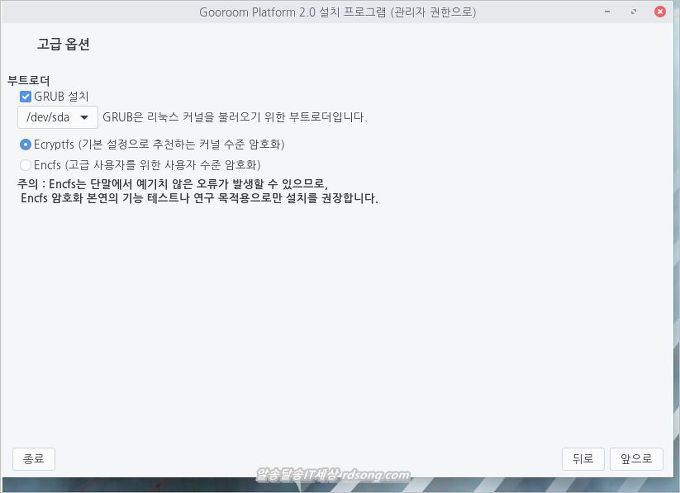This screenshot has height=493, width=680.
Task: Proceed with the 앞으로 button
Action: 636,459
